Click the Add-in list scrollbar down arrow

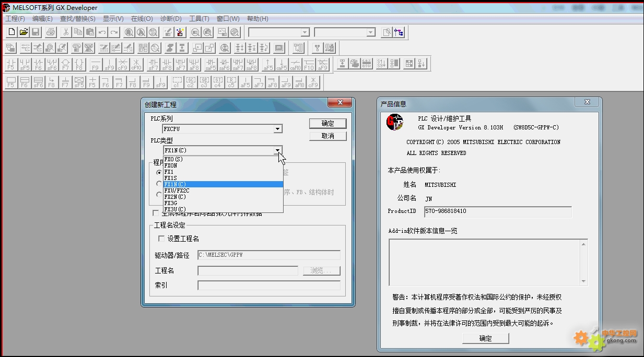tap(584, 281)
